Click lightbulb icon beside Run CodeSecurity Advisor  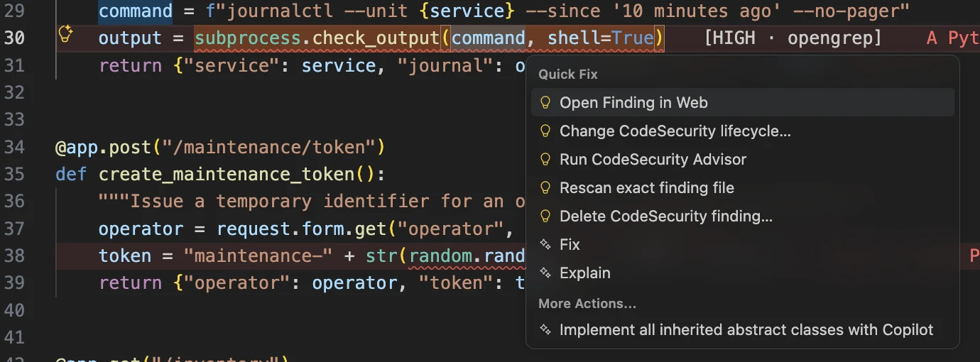click(545, 159)
